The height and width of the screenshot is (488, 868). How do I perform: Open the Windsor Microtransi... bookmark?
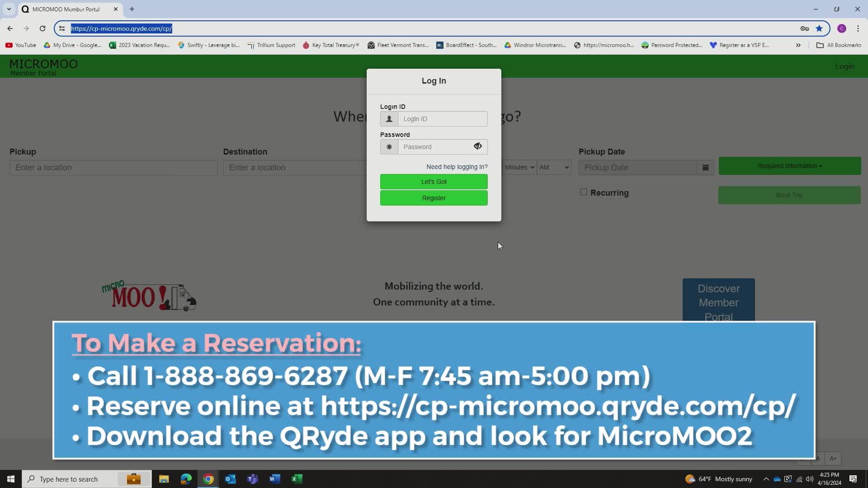click(535, 45)
